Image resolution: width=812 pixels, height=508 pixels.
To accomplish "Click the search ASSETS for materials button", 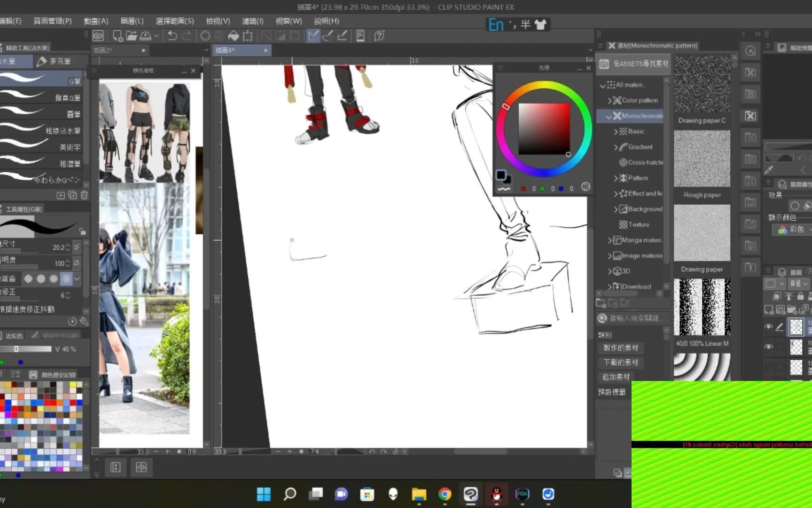I will (633, 63).
